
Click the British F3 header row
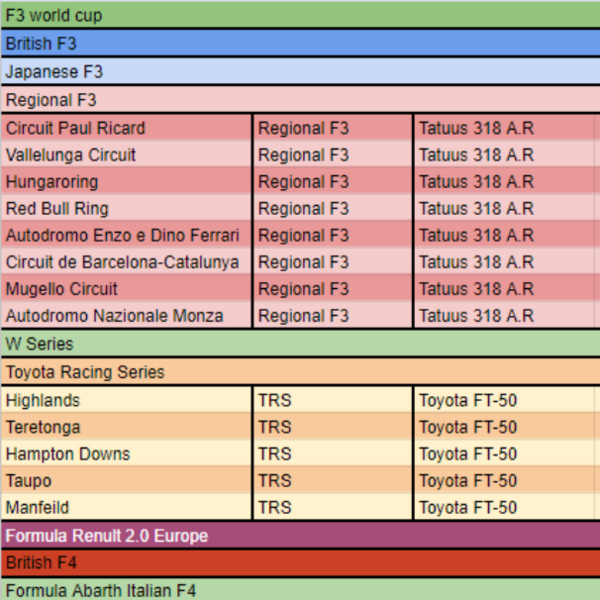pyautogui.click(x=300, y=43)
